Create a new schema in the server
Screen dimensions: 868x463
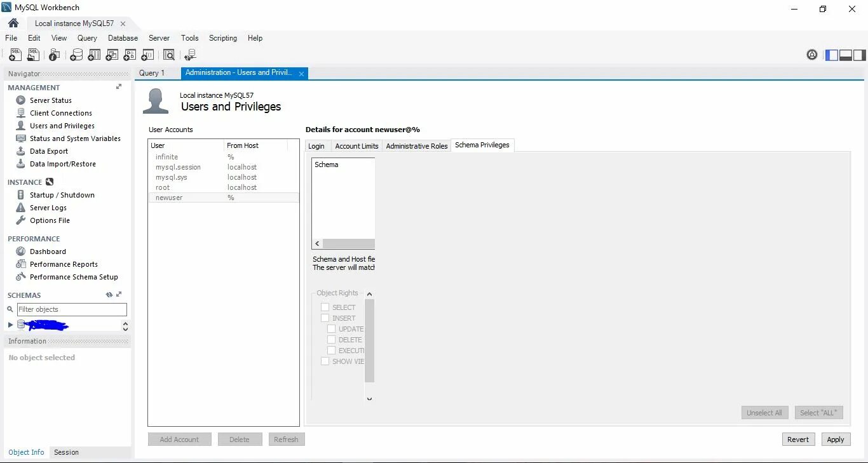[x=76, y=55]
